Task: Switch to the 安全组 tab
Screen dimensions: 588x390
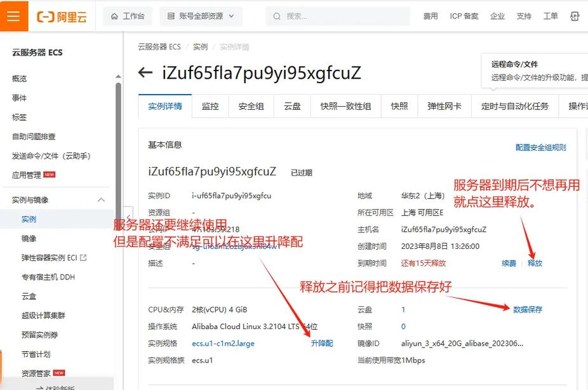Action: tap(251, 106)
